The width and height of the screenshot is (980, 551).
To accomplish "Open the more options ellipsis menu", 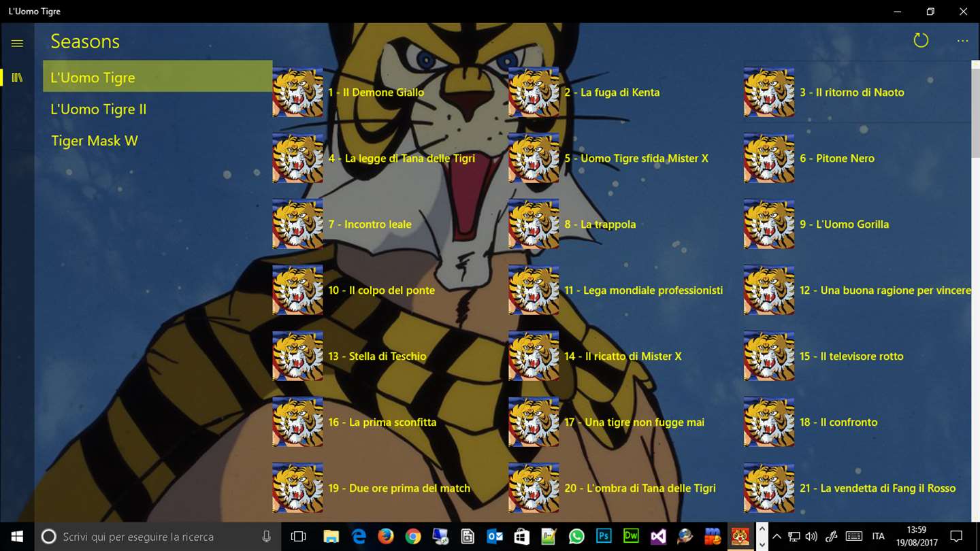I will (x=962, y=41).
